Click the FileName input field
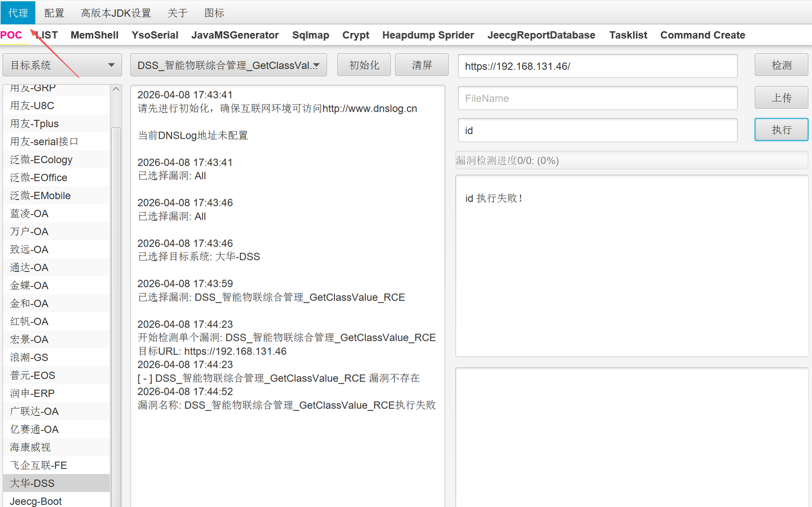 click(597, 98)
